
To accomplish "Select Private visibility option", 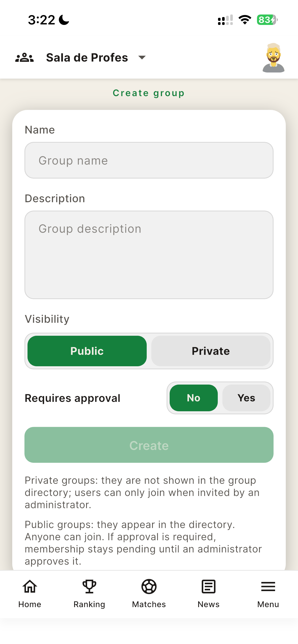I will (x=211, y=351).
